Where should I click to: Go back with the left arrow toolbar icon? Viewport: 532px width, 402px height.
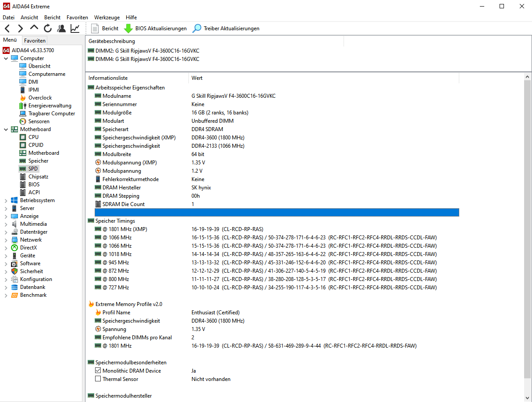[7, 28]
